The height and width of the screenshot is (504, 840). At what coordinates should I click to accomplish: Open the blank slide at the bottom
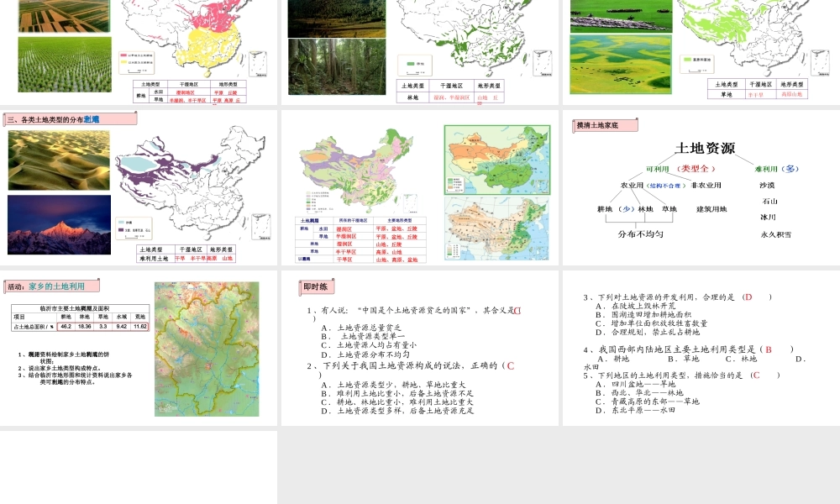click(139, 467)
